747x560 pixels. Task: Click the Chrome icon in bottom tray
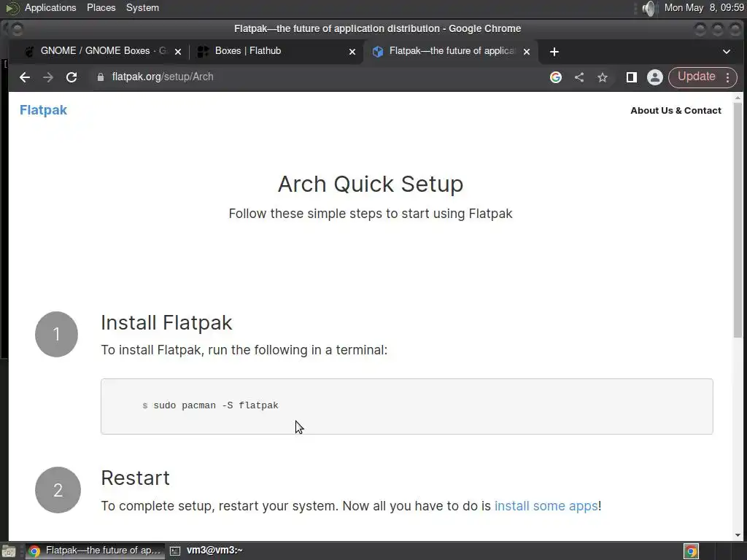pos(691,551)
